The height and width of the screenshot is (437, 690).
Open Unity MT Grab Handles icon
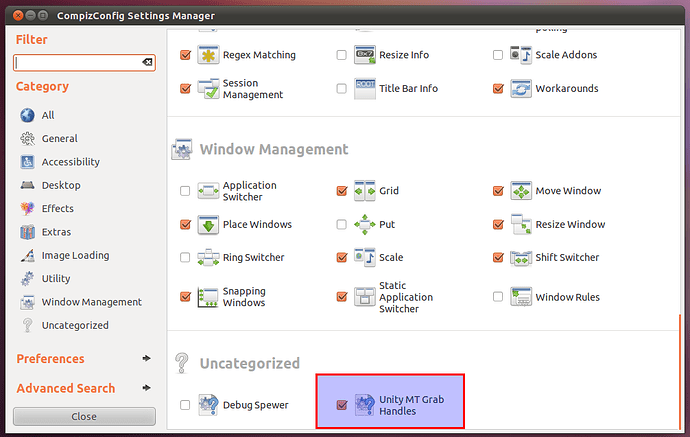365,405
